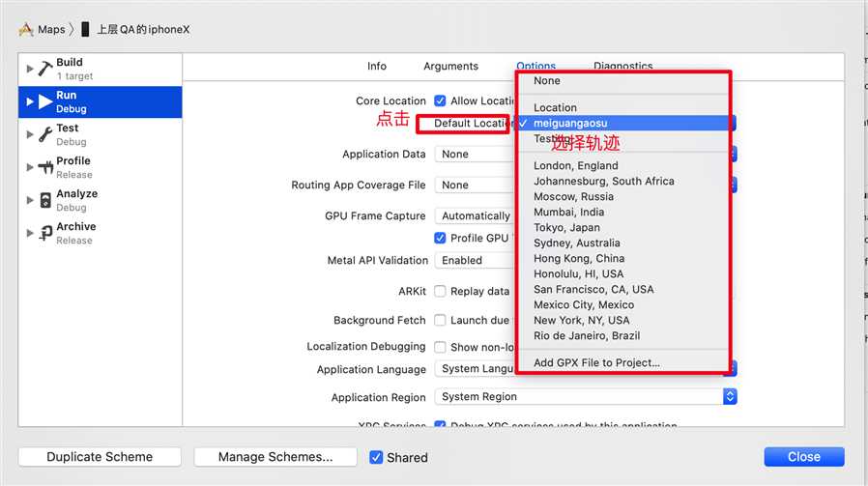Select the Build scheme action row
The height and width of the screenshot is (486, 868).
click(x=101, y=70)
